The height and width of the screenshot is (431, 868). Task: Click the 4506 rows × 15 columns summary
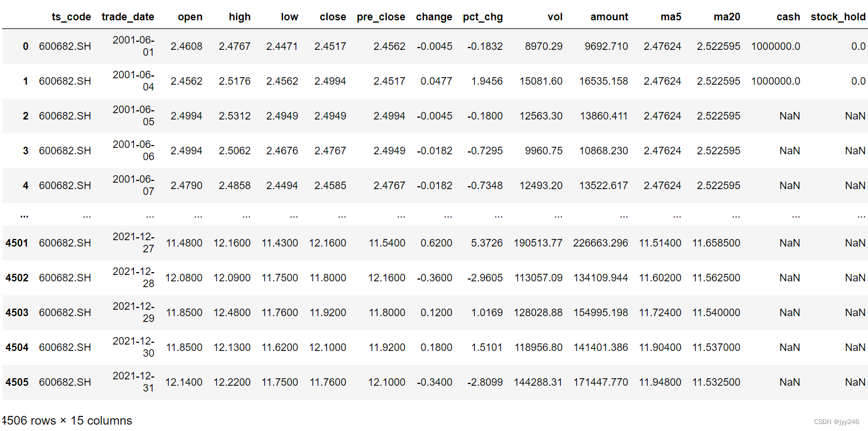point(67,421)
